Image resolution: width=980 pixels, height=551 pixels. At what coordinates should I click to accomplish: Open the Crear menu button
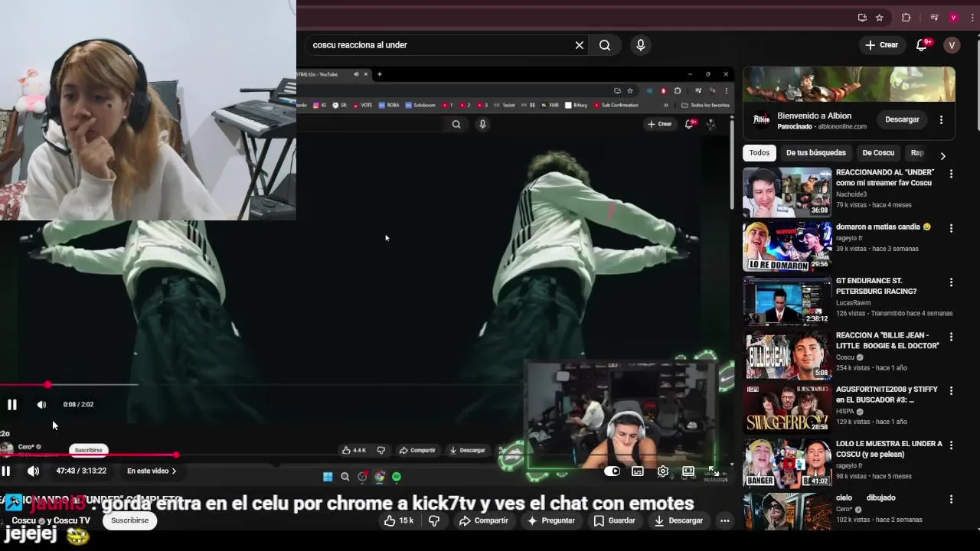coord(881,45)
